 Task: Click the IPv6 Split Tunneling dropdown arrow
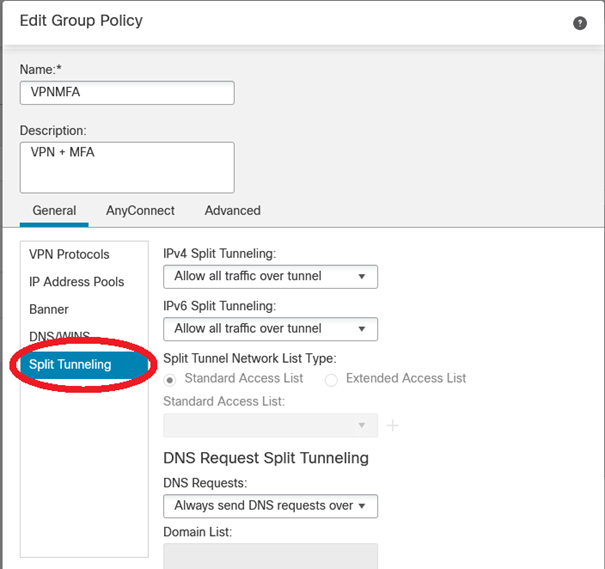tap(362, 329)
